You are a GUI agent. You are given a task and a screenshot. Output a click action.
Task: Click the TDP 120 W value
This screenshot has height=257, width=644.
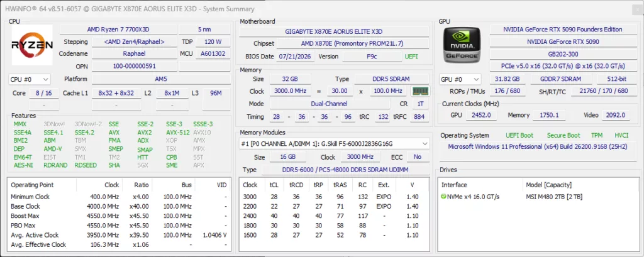213,42
